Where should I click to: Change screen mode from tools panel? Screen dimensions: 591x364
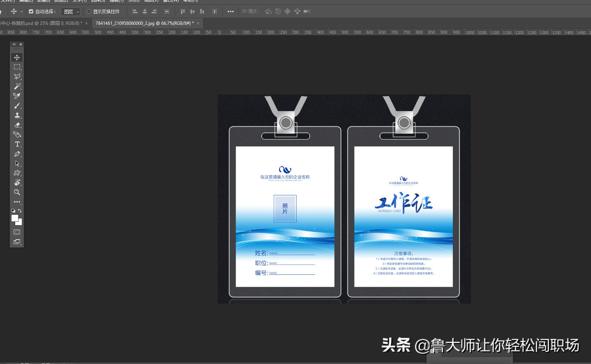tap(17, 242)
